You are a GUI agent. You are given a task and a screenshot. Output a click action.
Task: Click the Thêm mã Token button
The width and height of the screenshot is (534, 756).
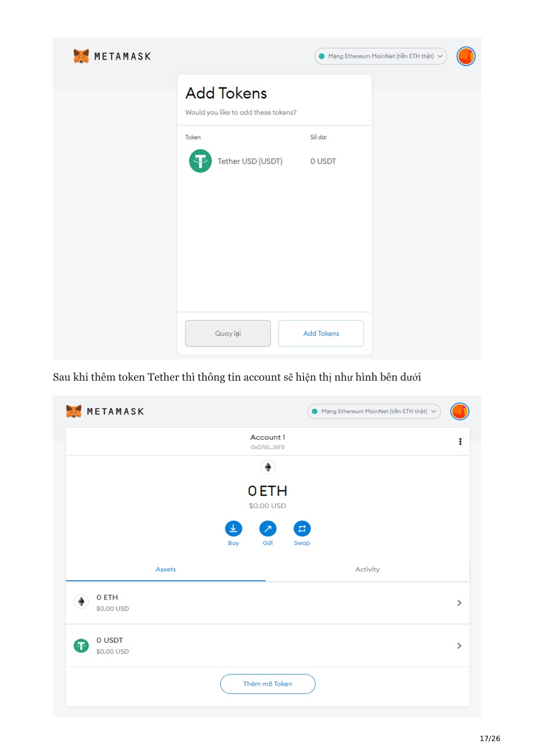(x=268, y=684)
